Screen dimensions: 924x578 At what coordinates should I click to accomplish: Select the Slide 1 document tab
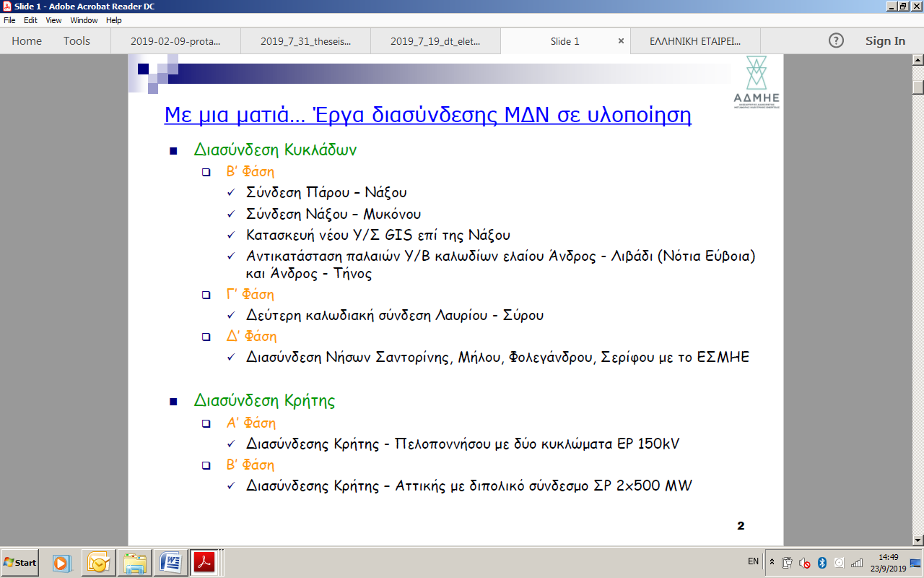[565, 41]
